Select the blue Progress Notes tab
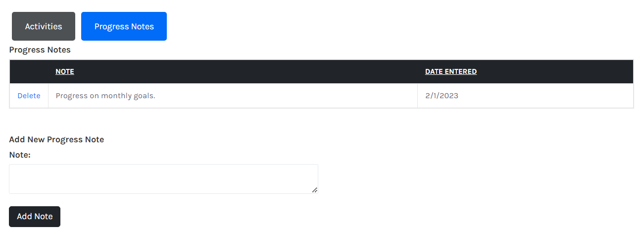 tap(124, 26)
